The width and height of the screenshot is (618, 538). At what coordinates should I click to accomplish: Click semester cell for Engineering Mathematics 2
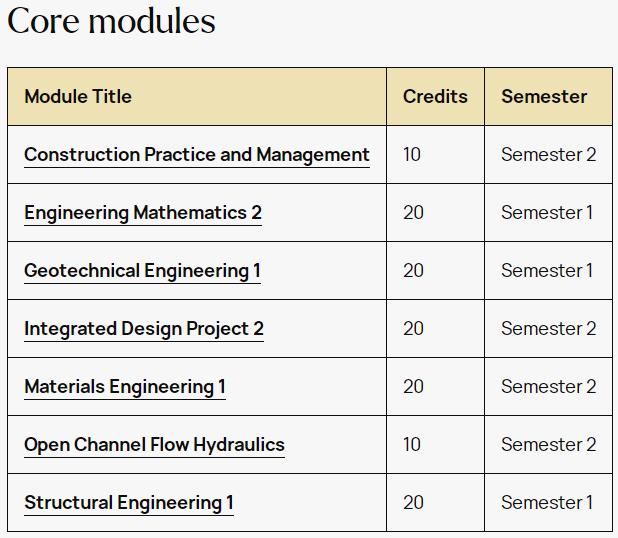tap(547, 212)
